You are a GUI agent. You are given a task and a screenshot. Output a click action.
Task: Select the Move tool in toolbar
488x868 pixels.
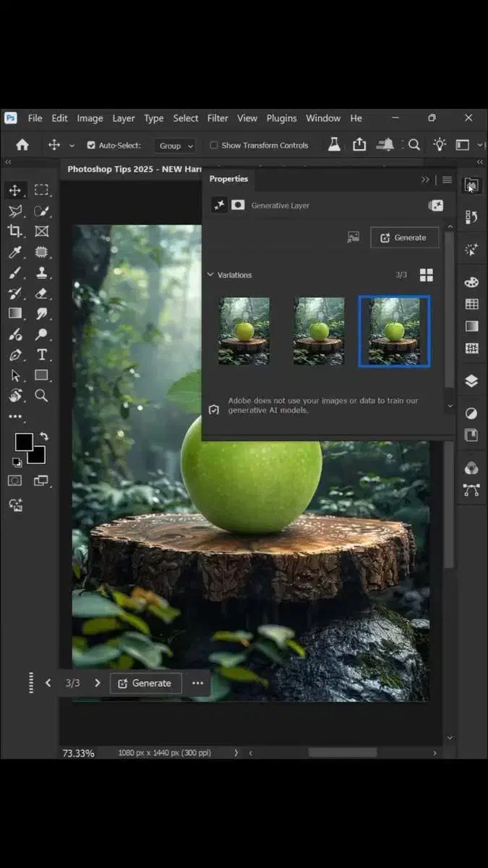pyautogui.click(x=14, y=190)
